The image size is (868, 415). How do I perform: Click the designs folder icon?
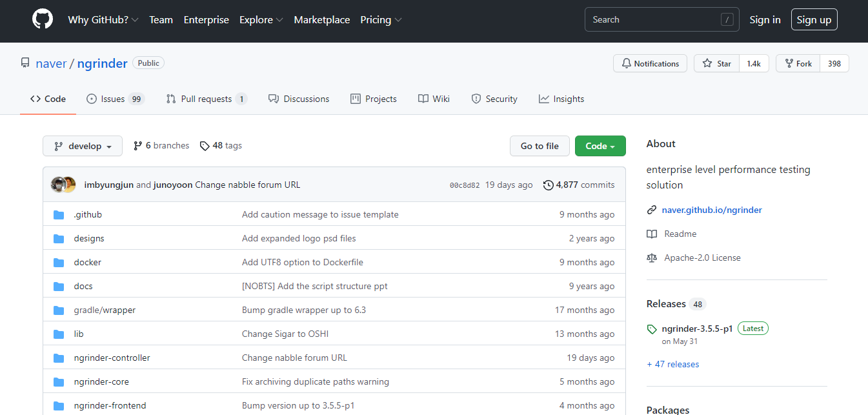(x=59, y=238)
